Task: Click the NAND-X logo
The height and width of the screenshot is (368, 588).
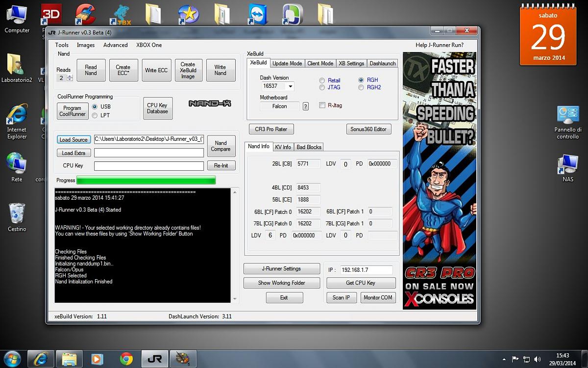Action: pos(210,104)
